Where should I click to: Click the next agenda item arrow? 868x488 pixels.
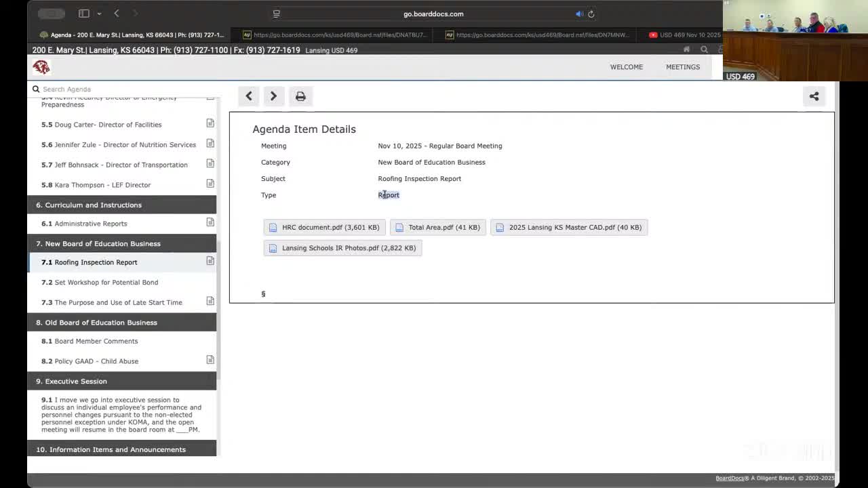[273, 96]
